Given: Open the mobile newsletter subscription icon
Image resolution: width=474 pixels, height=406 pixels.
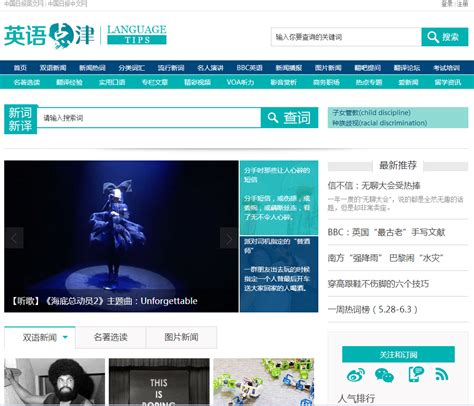Looking at the screenshot, I should click(416, 374).
